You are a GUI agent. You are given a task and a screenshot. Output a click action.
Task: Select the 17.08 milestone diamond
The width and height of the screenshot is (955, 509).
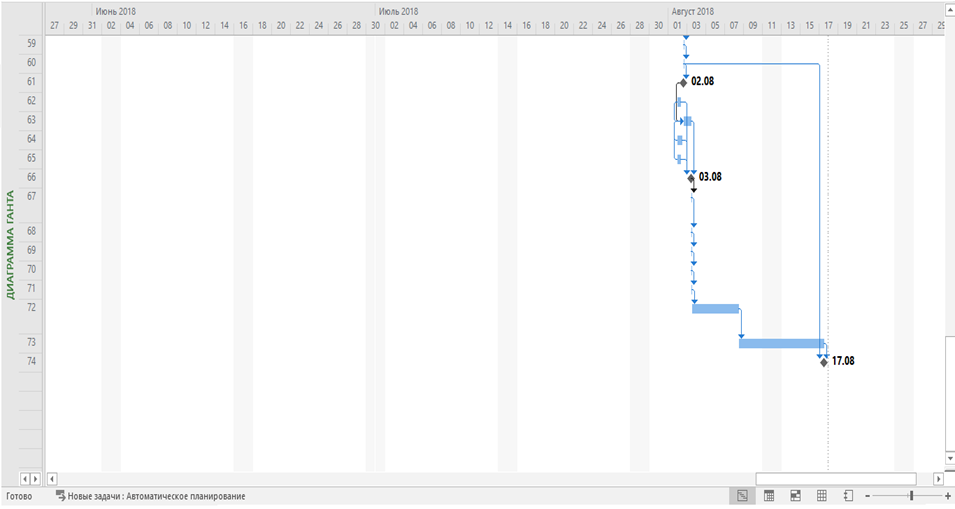824,362
